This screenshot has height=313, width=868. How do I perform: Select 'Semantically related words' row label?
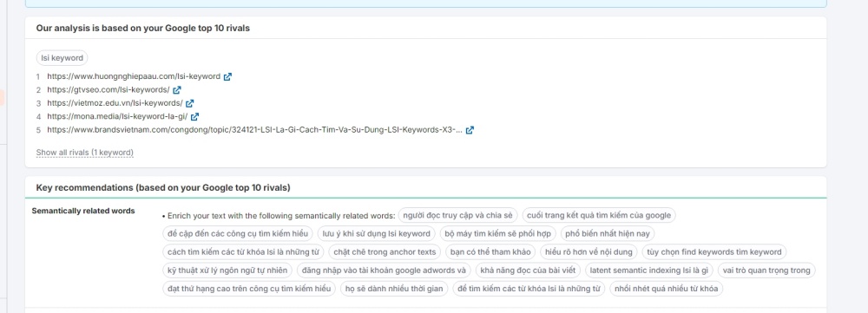click(x=83, y=211)
